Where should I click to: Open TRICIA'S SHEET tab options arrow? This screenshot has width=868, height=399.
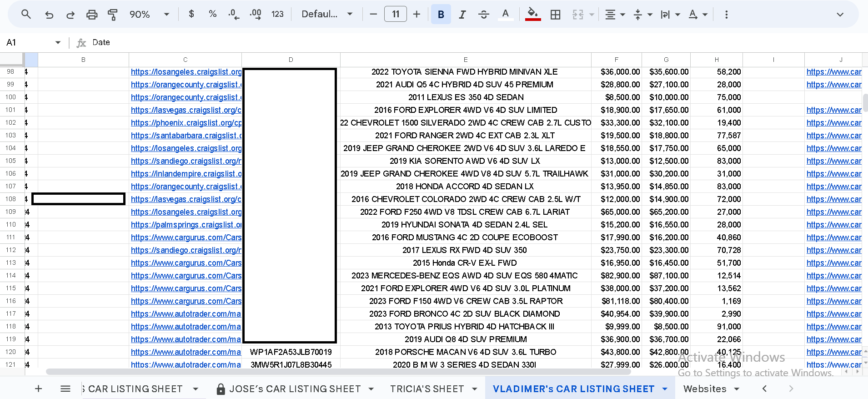click(x=475, y=389)
